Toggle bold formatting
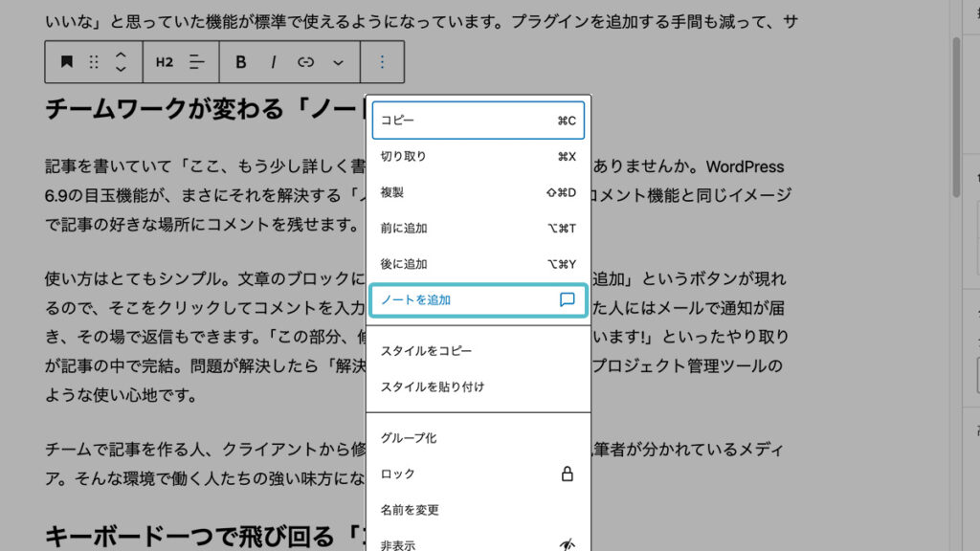 coord(241,62)
